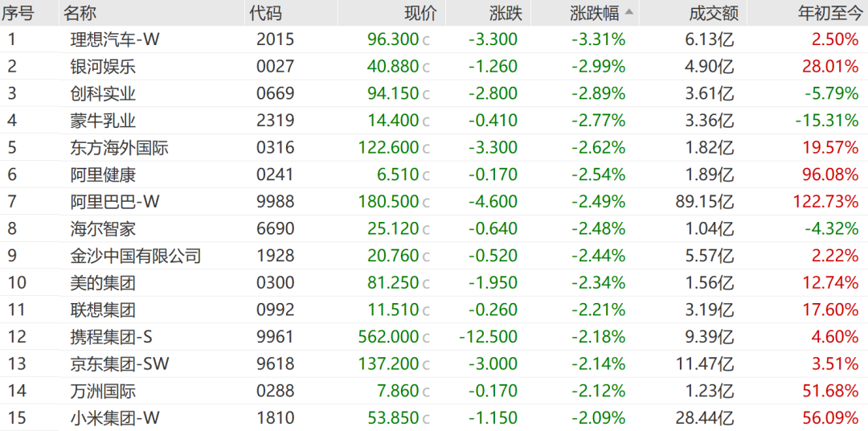Select 阿里巴巴-W in the name column
Screen dimensions: 868x431
(115, 202)
